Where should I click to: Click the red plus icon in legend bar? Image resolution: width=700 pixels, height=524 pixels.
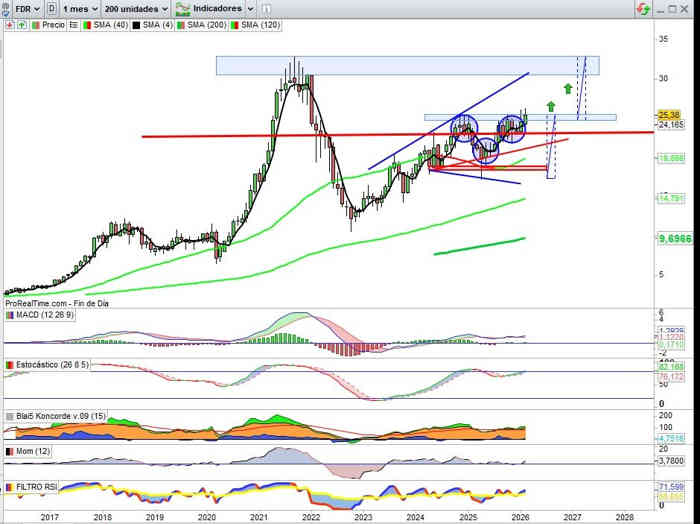coord(9,24)
